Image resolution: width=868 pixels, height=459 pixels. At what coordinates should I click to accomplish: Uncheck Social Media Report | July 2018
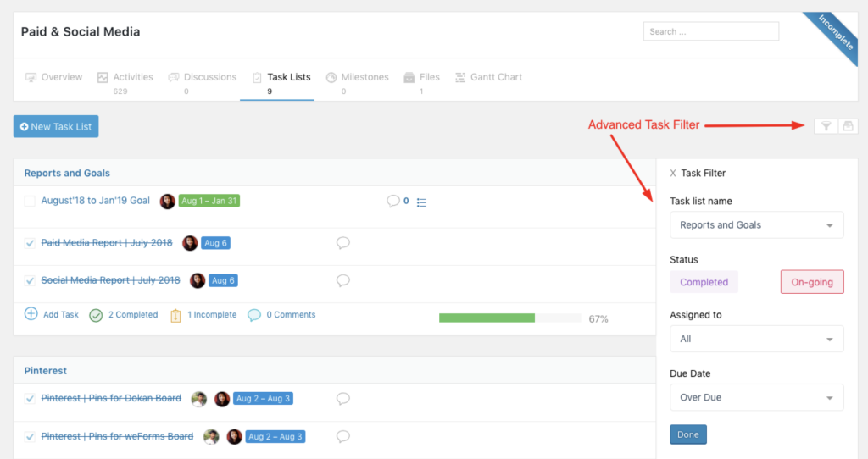pyautogui.click(x=30, y=280)
